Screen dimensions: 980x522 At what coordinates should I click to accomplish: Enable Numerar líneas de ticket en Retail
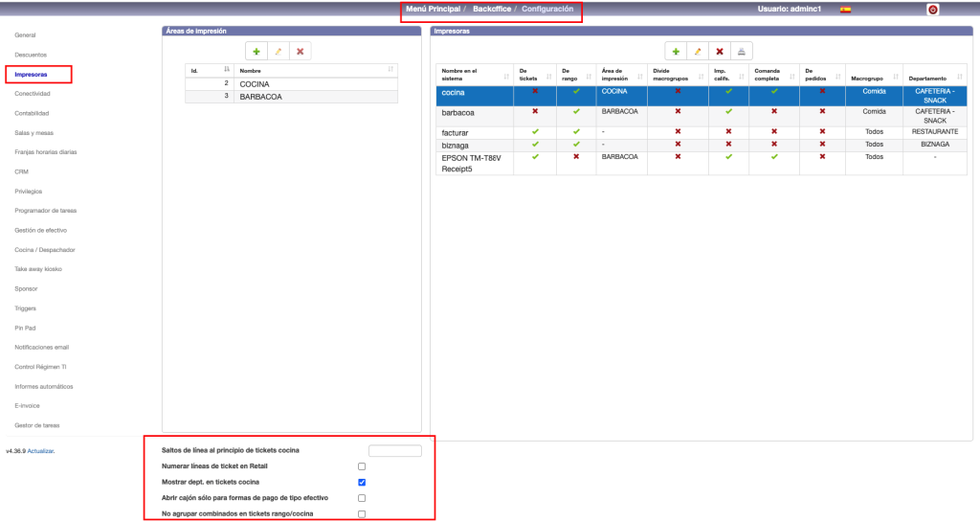tap(362, 466)
